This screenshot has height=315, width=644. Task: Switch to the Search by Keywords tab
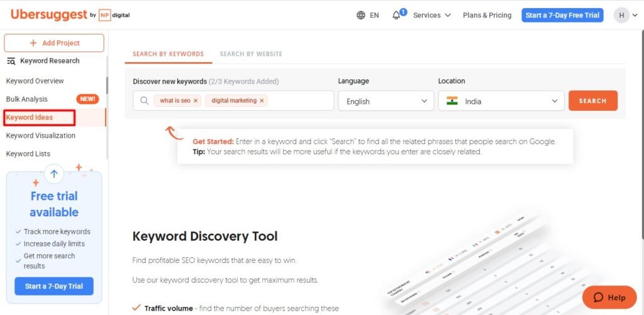tap(168, 54)
